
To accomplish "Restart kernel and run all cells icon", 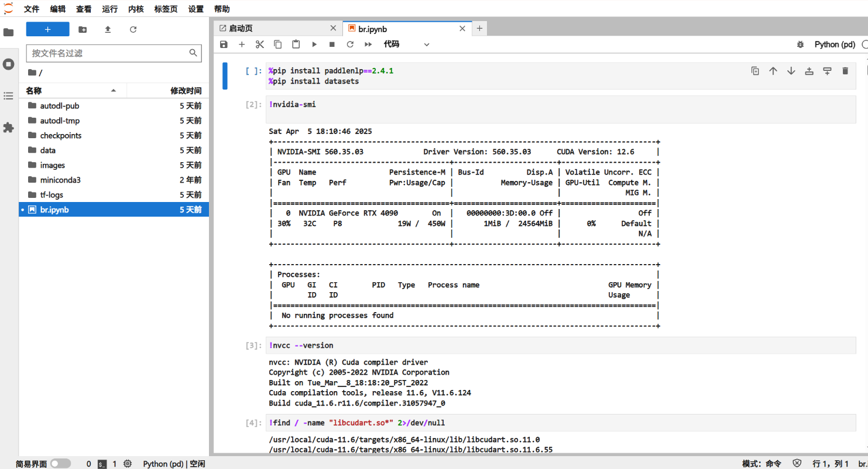I will (368, 44).
